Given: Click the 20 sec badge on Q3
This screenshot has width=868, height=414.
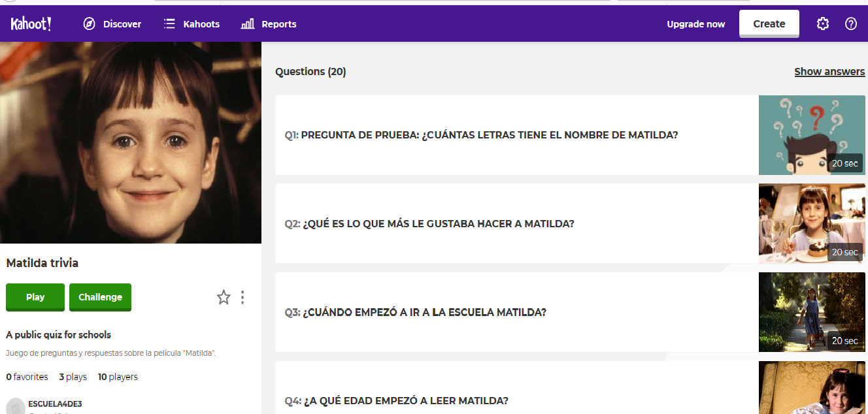Looking at the screenshot, I should 845,341.
